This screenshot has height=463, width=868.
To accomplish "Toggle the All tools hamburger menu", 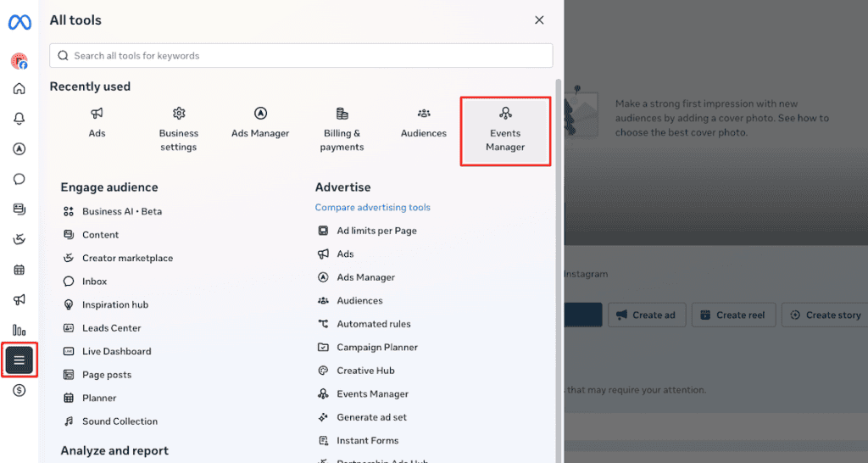I will (x=19, y=360).
